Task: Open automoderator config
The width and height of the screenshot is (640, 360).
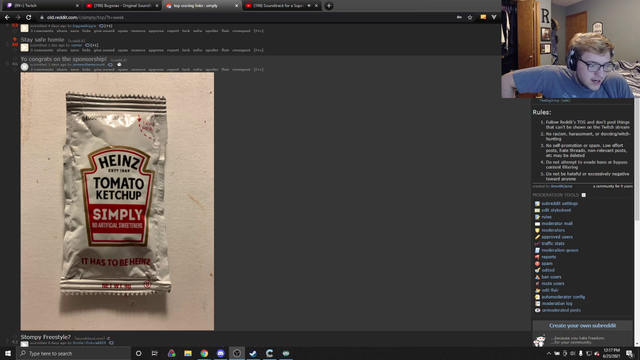Action: [563, 297]
